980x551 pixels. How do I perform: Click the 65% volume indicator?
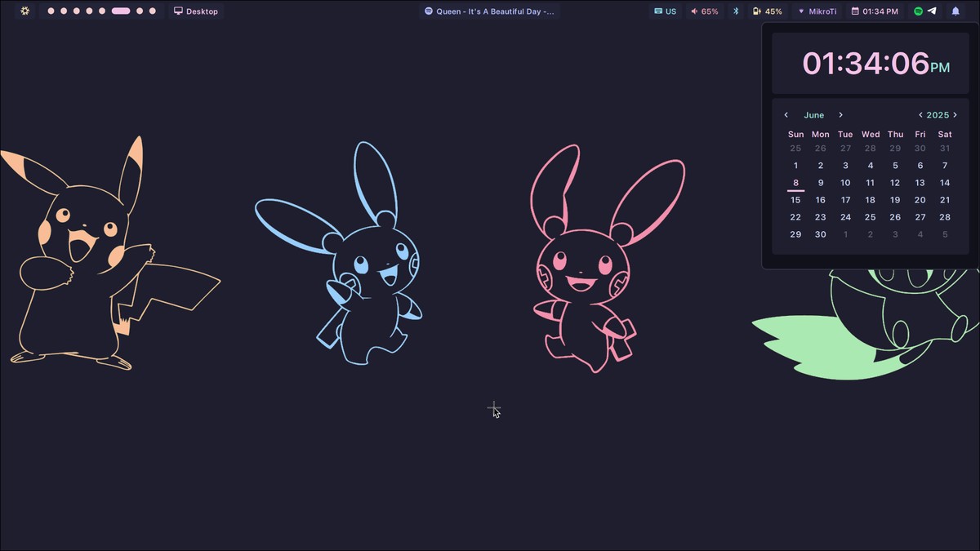click(x=704, y=11)
